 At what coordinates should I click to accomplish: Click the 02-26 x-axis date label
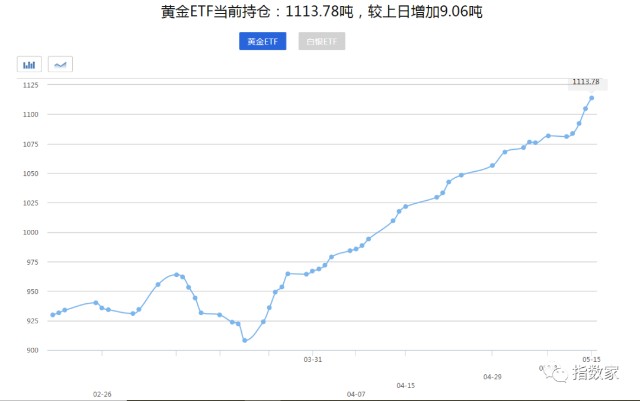coord(102,394)
